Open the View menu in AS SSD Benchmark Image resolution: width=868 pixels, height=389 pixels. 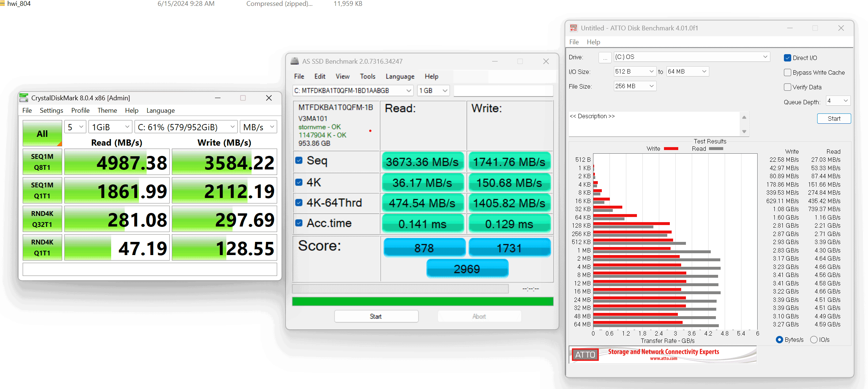point(343,76)
